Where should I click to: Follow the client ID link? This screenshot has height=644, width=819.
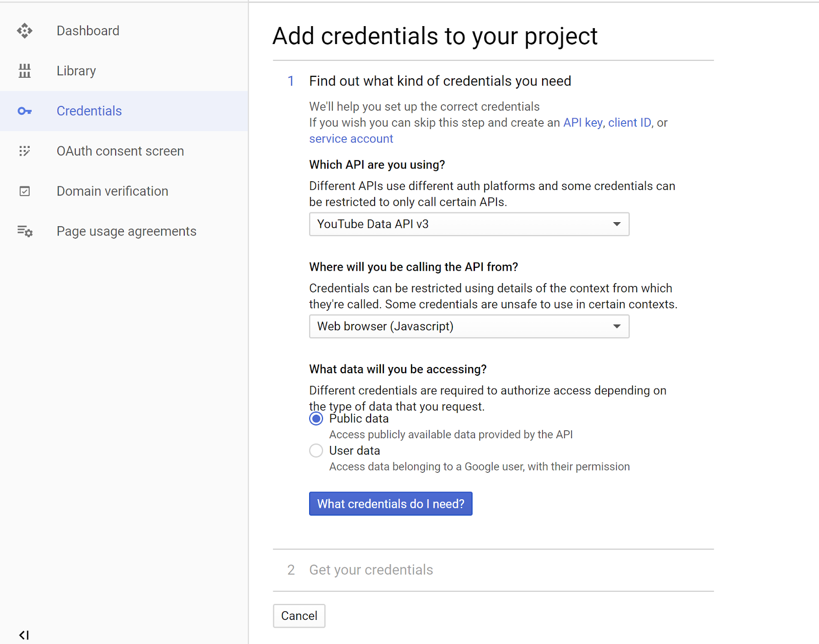coord(629,123)
